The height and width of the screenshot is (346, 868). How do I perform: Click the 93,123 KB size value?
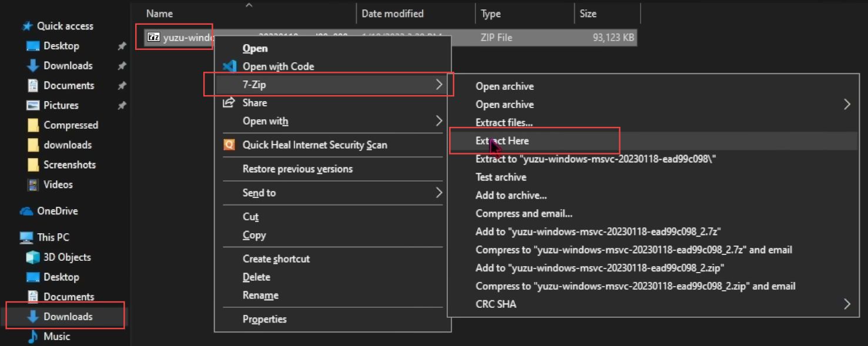(x=614, y=37)
